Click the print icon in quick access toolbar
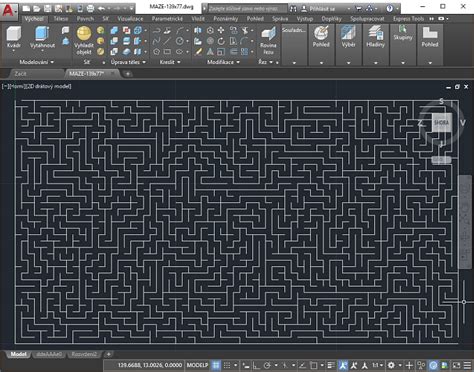This screenshot has width=474, height=372. pos(90,8)
